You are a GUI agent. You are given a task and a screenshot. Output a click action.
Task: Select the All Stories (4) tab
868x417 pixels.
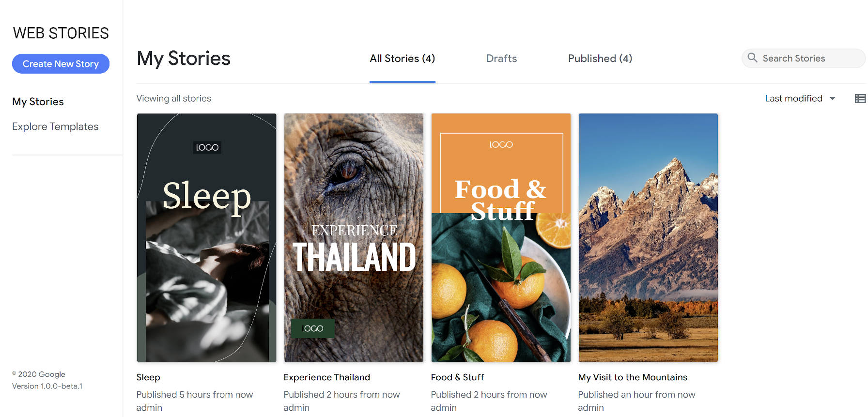[x=402, y=59]
